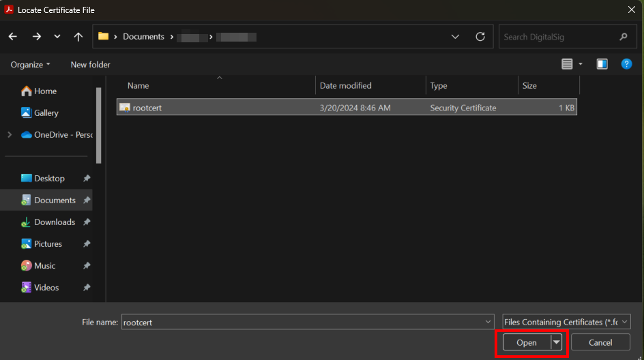Open the view options dropdown arrow

pos(581,64)
